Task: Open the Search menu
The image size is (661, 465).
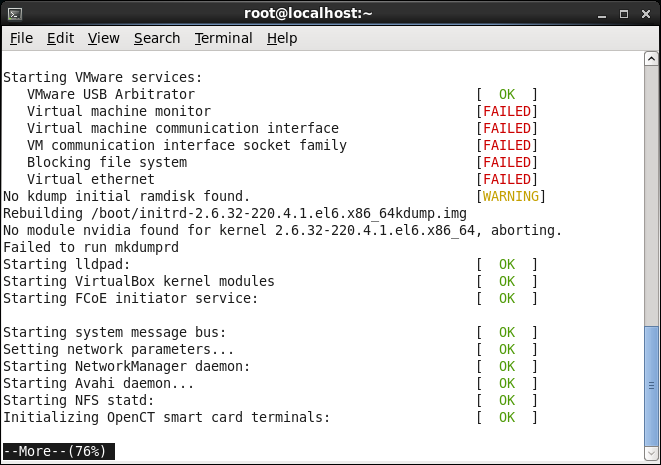Action: click(x=157, y=38)
